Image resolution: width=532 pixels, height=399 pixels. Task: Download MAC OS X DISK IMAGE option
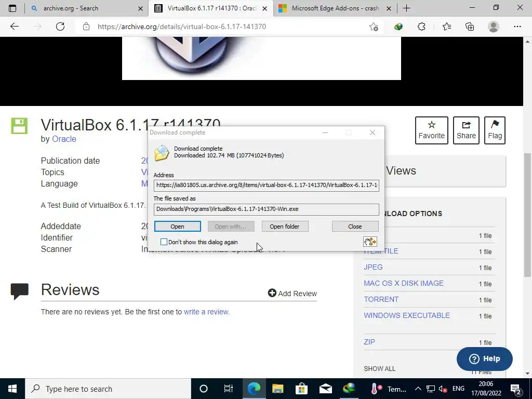(403, 283)
